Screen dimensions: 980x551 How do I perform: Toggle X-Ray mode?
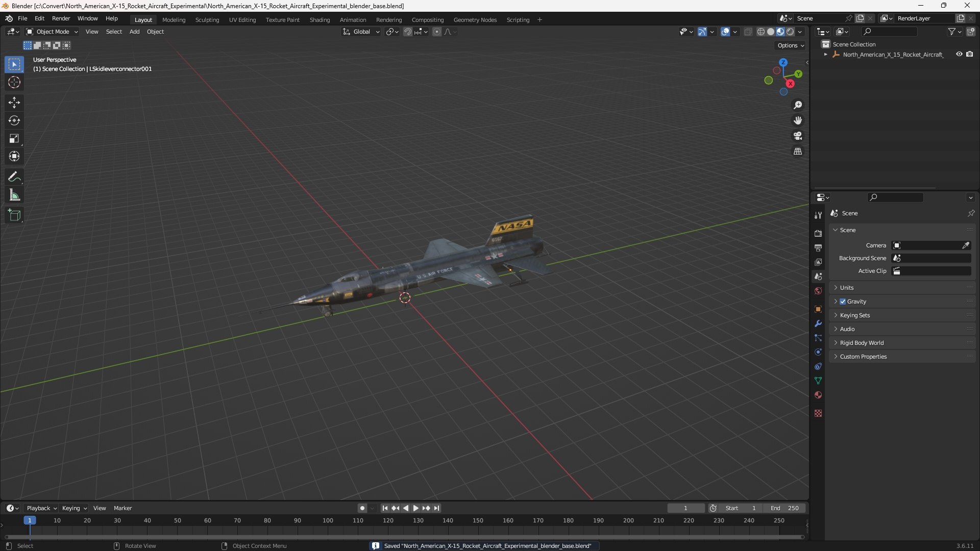click(748, 32)
